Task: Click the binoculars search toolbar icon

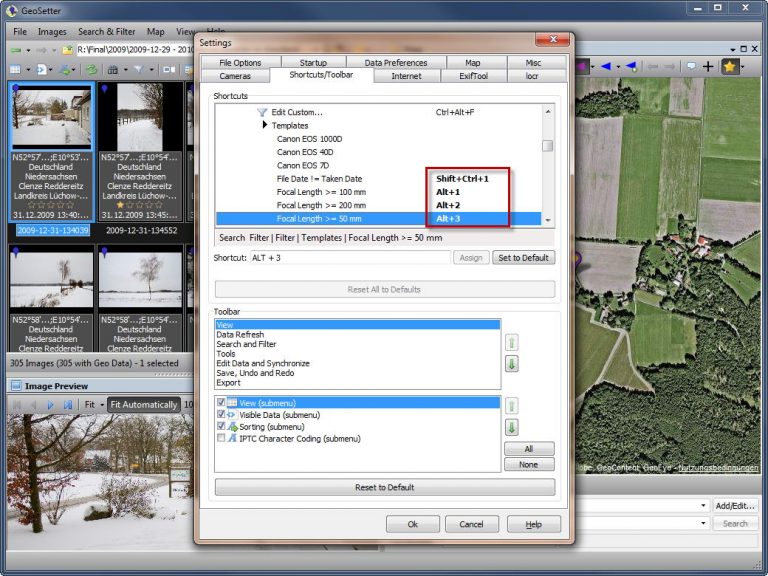Action: click(113, 69)
